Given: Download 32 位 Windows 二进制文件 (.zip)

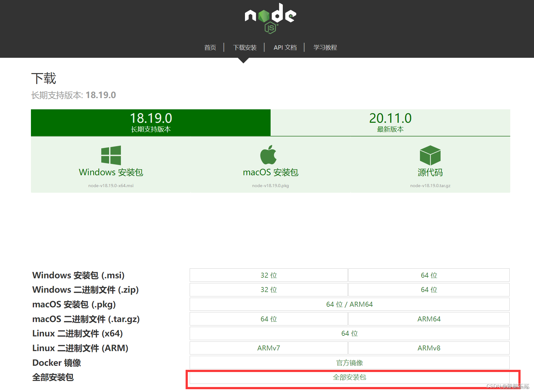Looking at the screenshot, I should (x=269, y=290).
